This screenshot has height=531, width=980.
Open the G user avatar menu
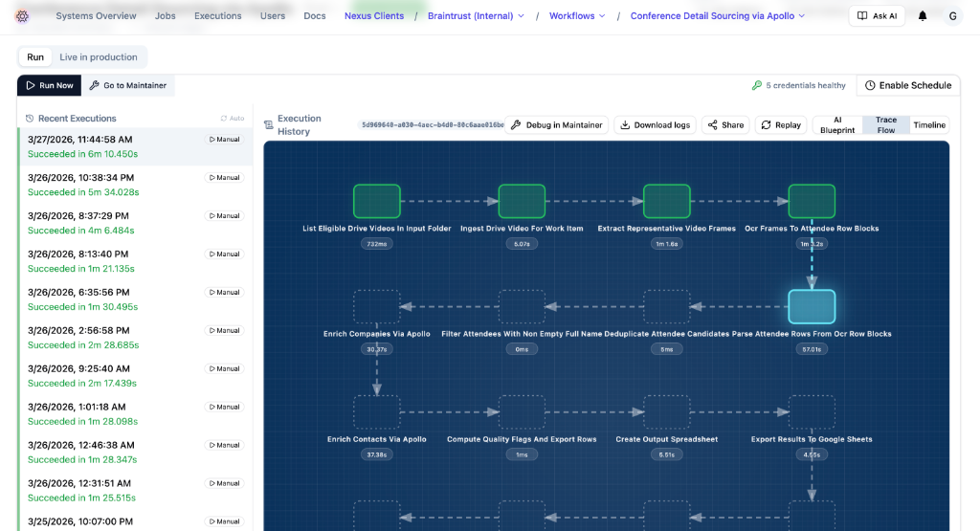[x=952, y=16]
